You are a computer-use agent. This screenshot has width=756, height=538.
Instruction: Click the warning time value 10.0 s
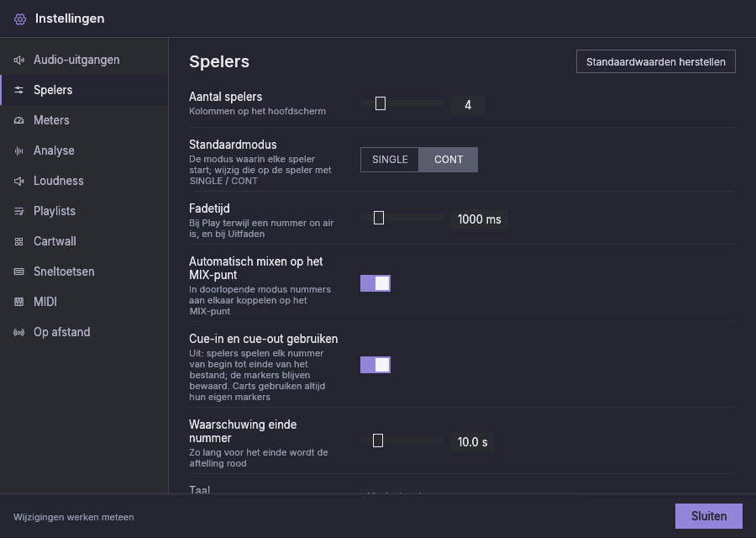tap(472, 442)
